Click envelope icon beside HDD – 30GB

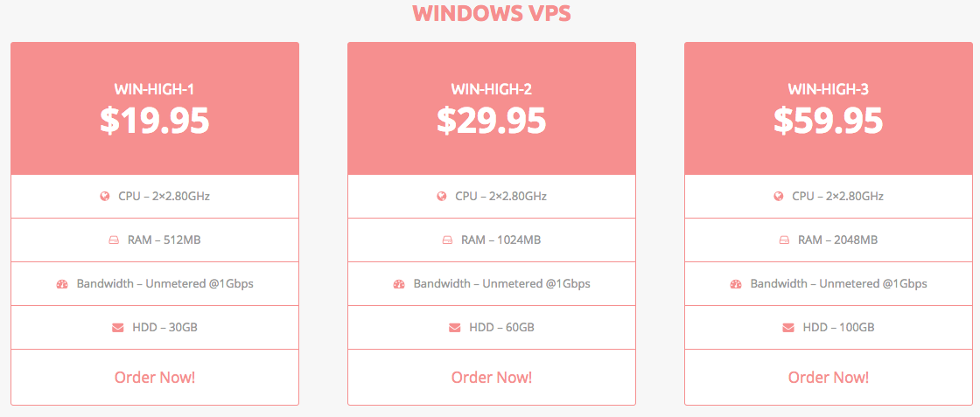click(118, 328)
